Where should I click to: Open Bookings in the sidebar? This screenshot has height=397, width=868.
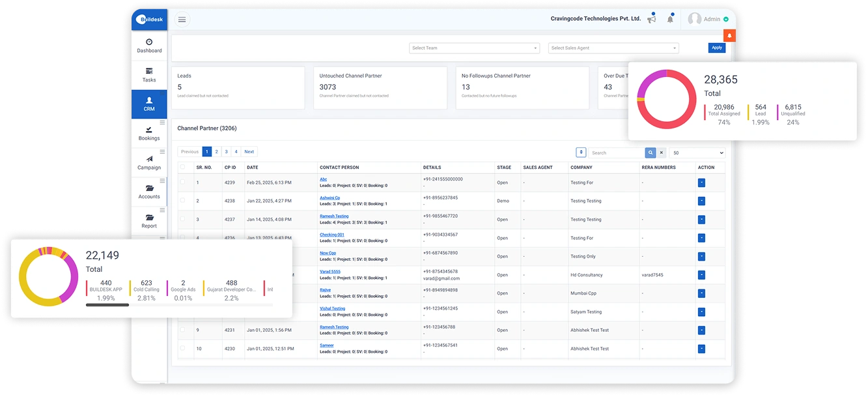coord(149,134)
